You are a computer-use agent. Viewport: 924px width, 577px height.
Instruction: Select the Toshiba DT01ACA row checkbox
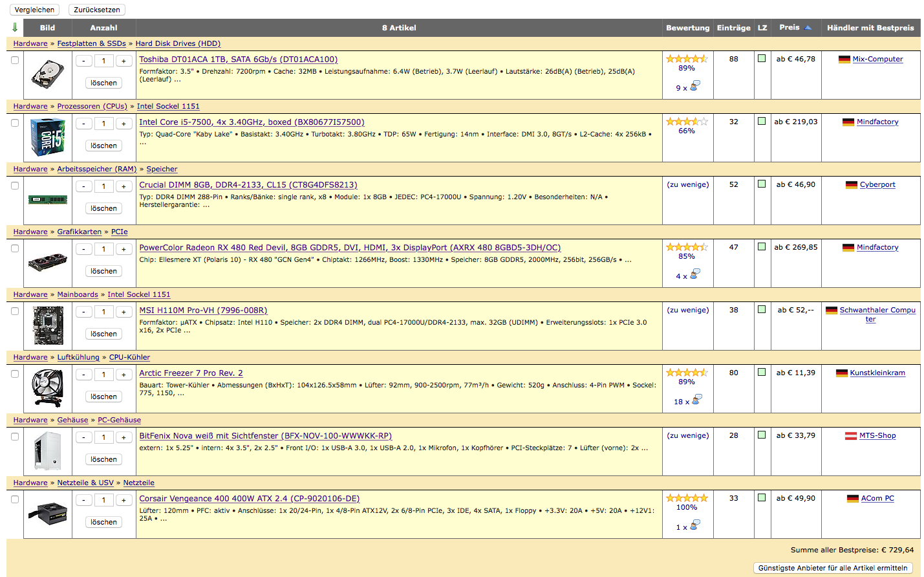(15, 60)
